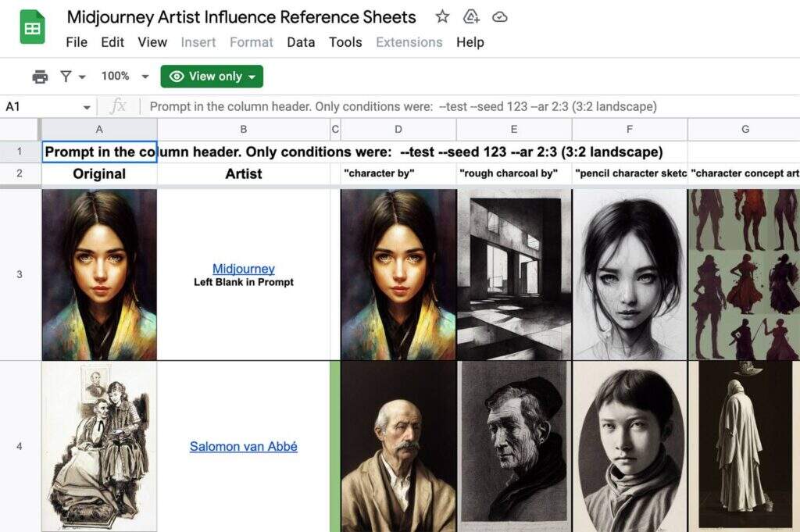Viewport: 800px width, 532px height.
Task: Click the fx formula icon
Action: click(x=118, y=106)
